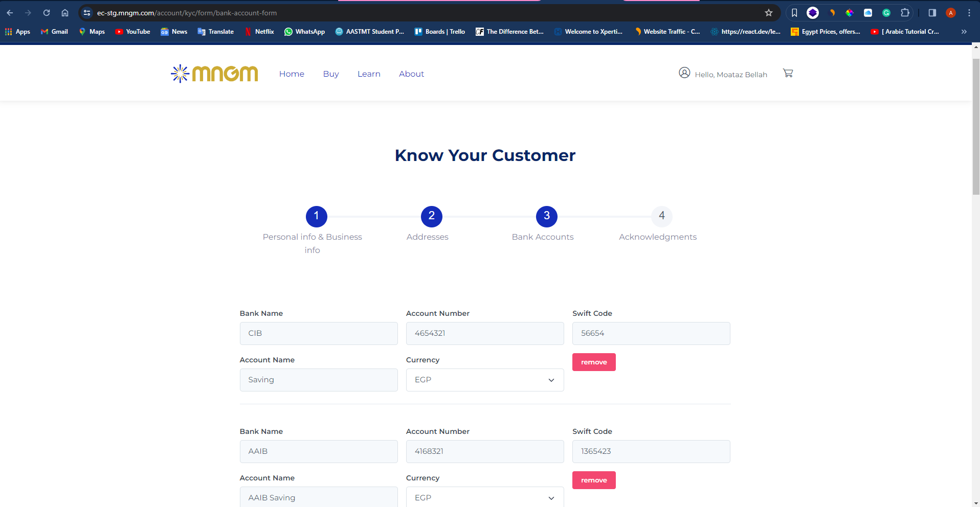Jump to step 4 Acknowledgments
Viewport: 980px width, 507px height.
[661, 216]
